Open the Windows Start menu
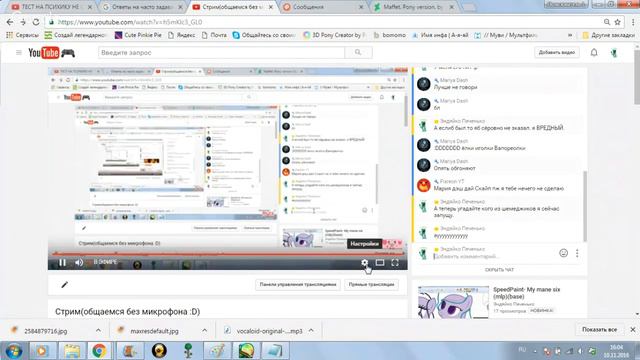The image size is (640, 360). (13, 351)
